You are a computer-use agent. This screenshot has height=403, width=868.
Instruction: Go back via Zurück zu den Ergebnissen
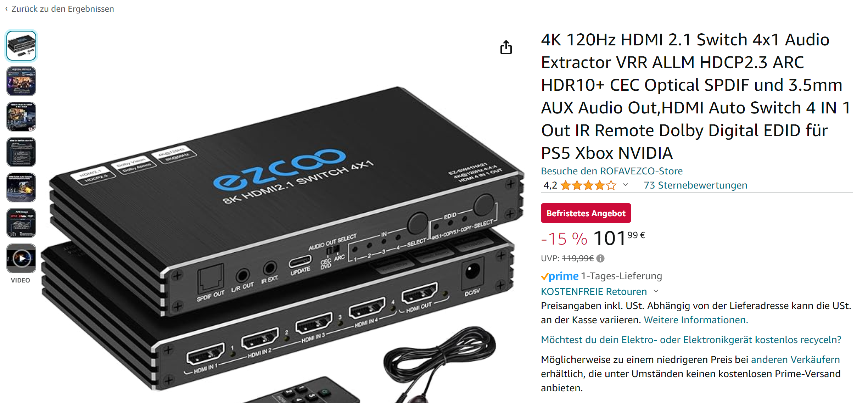pos(62,9)
